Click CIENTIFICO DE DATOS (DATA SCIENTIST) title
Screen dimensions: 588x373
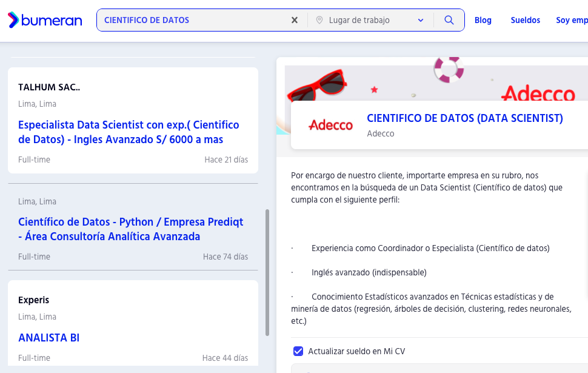(x=465, y=118)
